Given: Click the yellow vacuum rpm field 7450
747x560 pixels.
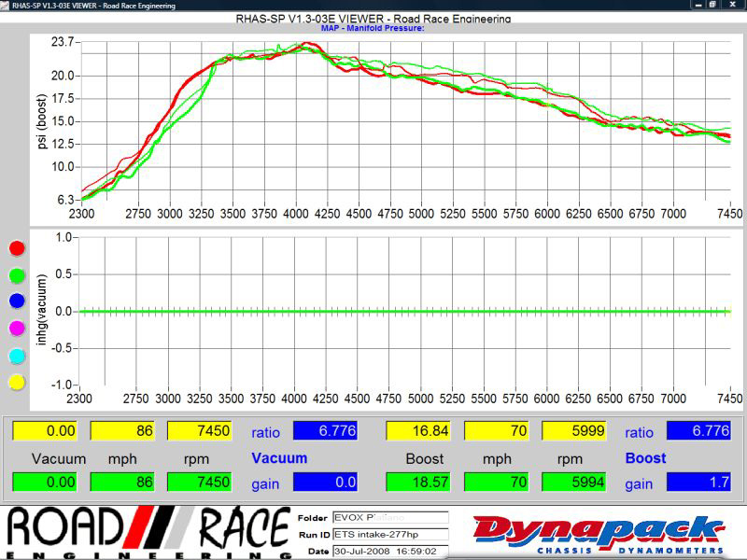Looking at the screenshot, I should 199,431.
